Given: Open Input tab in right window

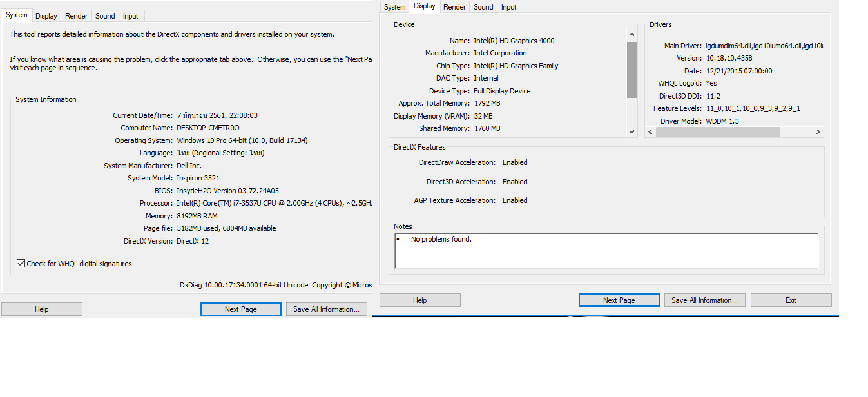Looking at the screenshot, I should point(509,7).
